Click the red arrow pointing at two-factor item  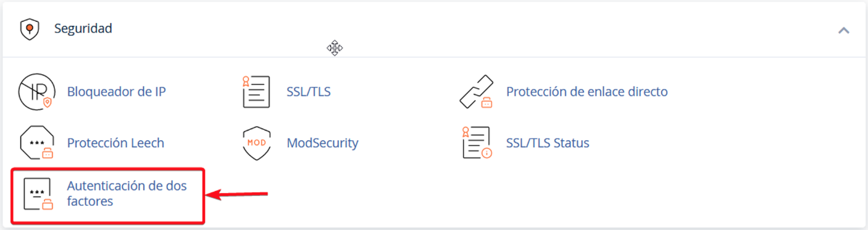(237, 195)
